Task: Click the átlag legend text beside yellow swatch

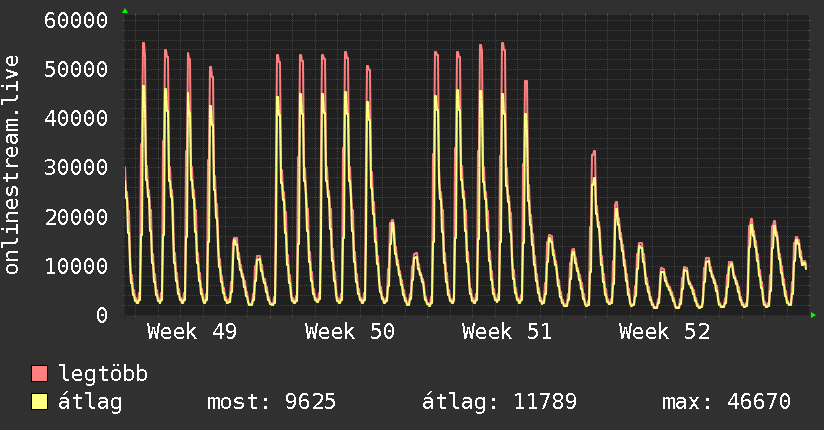Action: tap(90, 402)
